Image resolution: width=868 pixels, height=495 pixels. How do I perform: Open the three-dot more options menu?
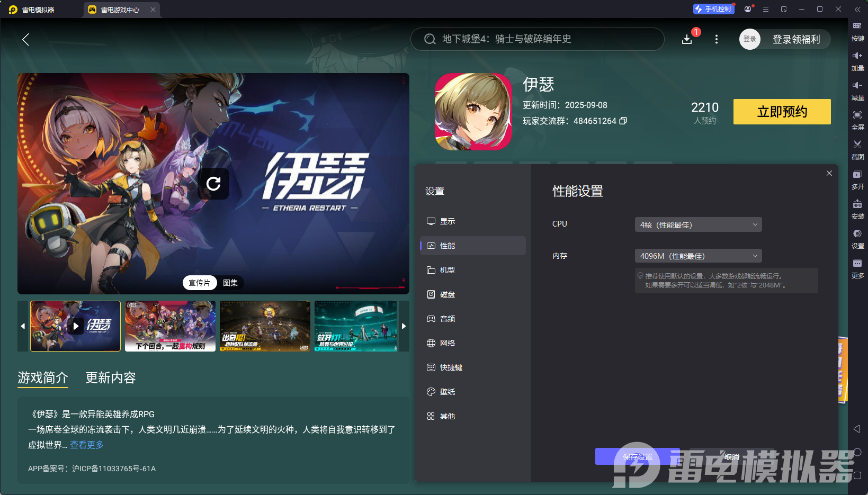[717, 39]
